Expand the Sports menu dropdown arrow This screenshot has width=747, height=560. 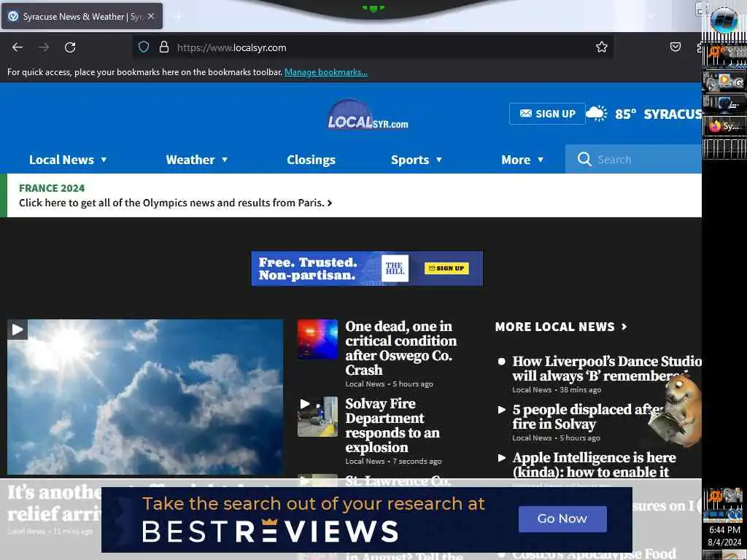tap(438, 160)
